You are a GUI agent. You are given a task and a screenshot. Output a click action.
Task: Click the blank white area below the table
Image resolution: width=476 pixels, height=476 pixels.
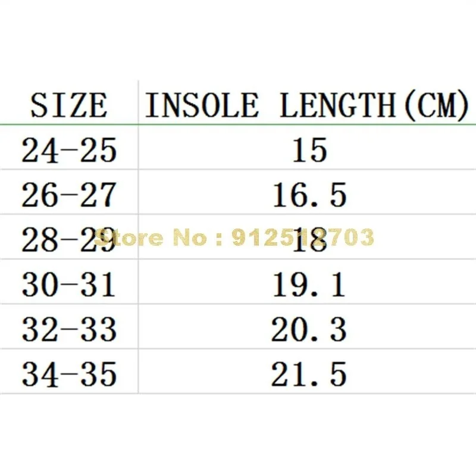[238, 434]
